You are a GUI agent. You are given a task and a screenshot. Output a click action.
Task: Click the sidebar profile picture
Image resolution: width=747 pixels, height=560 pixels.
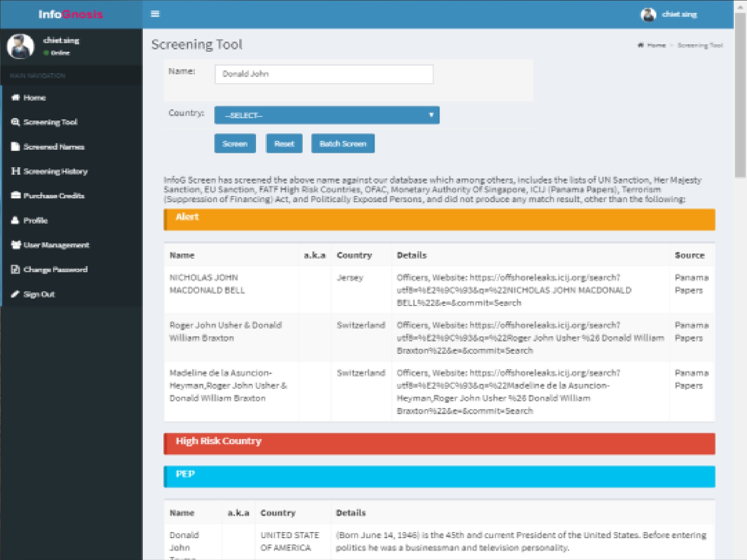(20, 46)
